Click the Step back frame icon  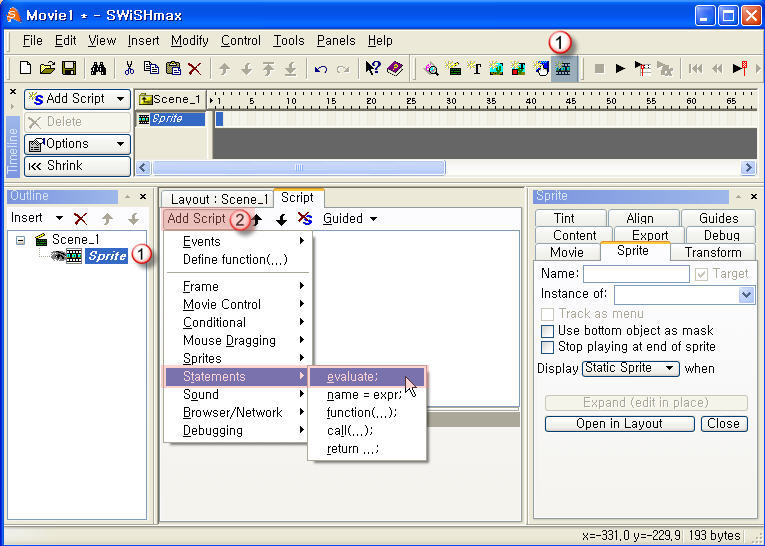coord(717,69)
